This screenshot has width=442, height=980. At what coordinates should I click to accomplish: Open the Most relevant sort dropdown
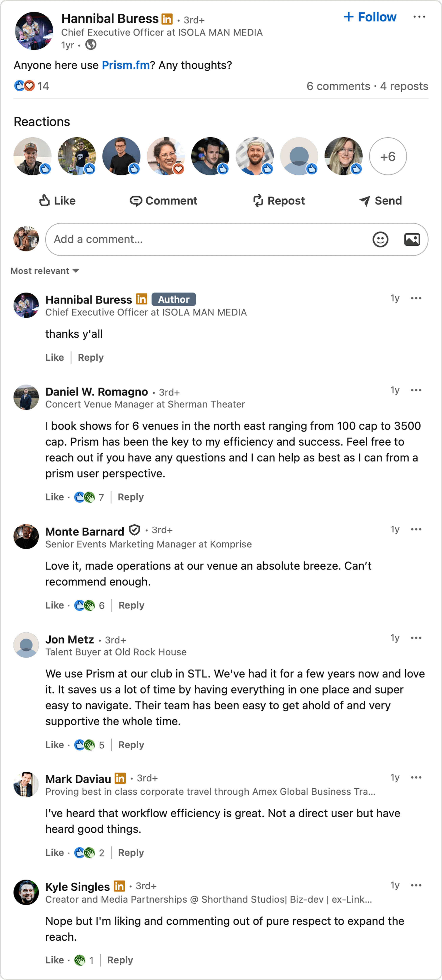pyautogui.click(x=45, y=271)
